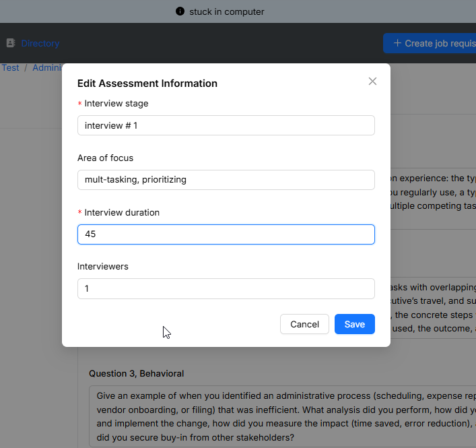The height and width of the screenshot is (448, 476).
Task: Click the Interviewers input field
Action: point(226,288)
